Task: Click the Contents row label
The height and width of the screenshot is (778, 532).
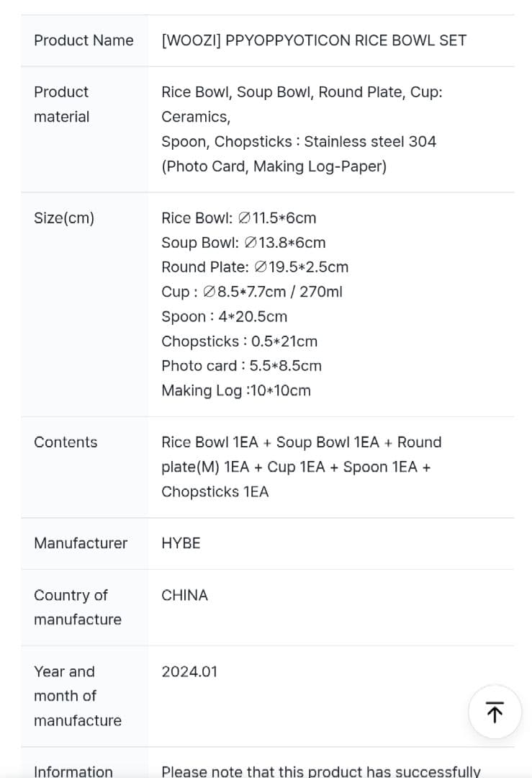Action: pos(66,442)
